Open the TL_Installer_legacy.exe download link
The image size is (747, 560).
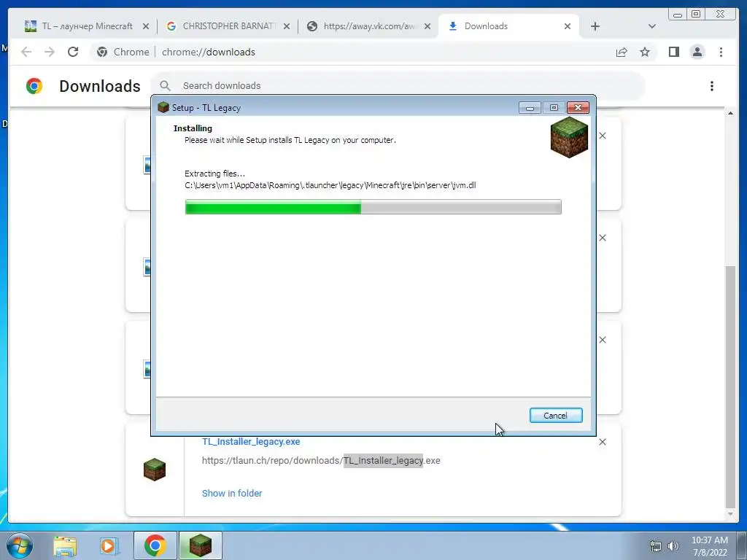[x=251, y=441]
